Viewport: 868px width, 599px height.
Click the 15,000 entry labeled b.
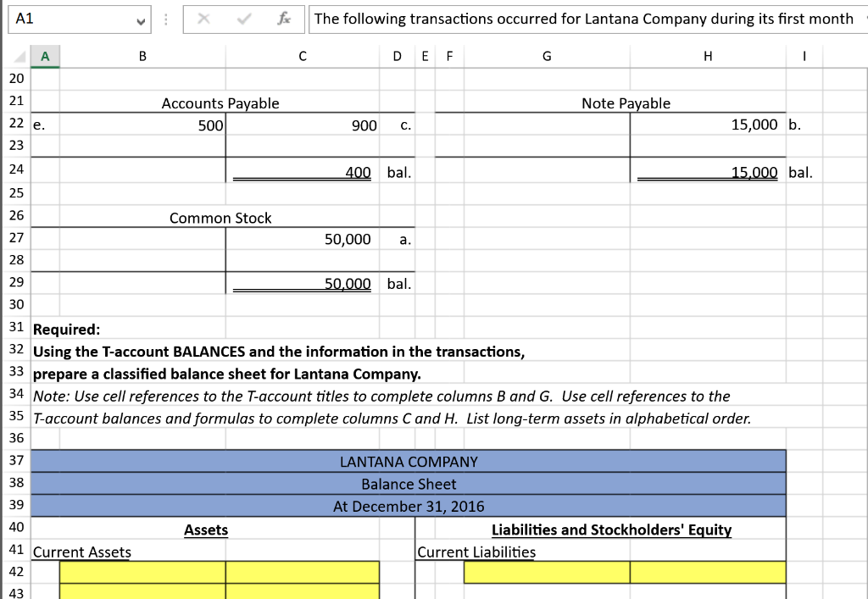(708, 125)
